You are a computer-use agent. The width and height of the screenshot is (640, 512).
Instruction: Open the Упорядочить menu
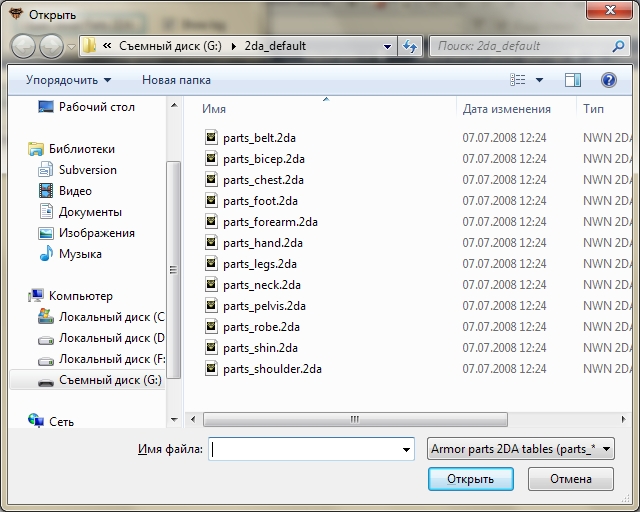coord(68,80)
